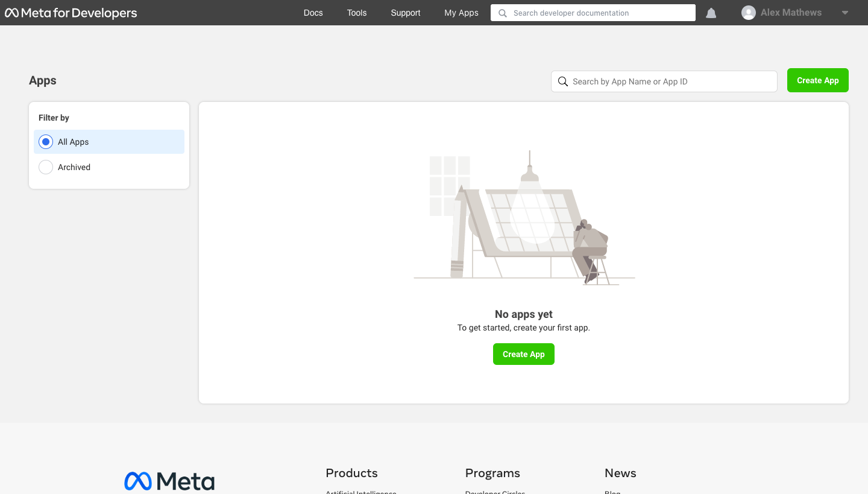Click the Meta for Developers logo
868x494 pixels.
(x=71, y=13)
